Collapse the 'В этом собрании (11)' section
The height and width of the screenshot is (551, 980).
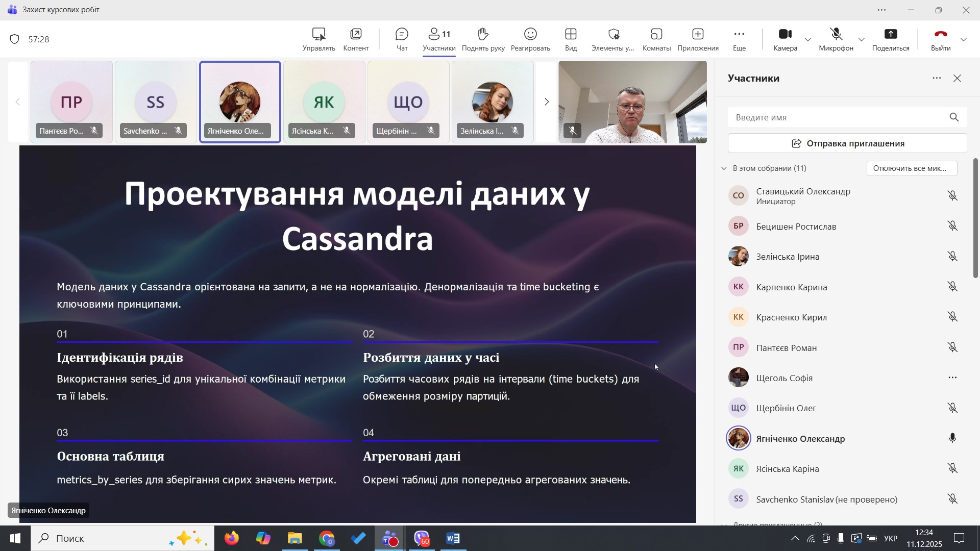point(724,168)
